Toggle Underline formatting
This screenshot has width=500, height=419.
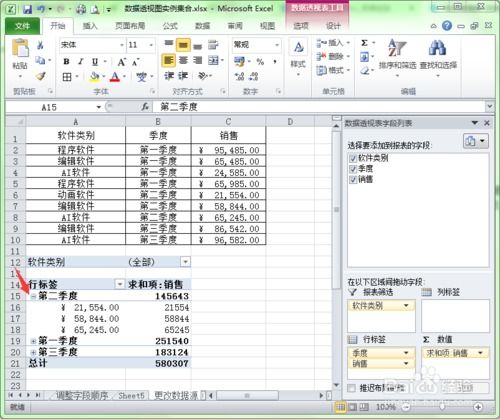tap(95, 62)
